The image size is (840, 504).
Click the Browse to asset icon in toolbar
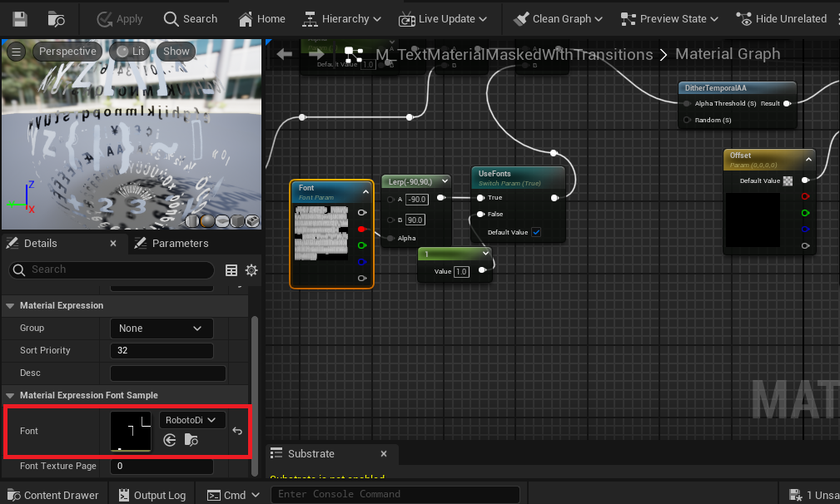57,18
